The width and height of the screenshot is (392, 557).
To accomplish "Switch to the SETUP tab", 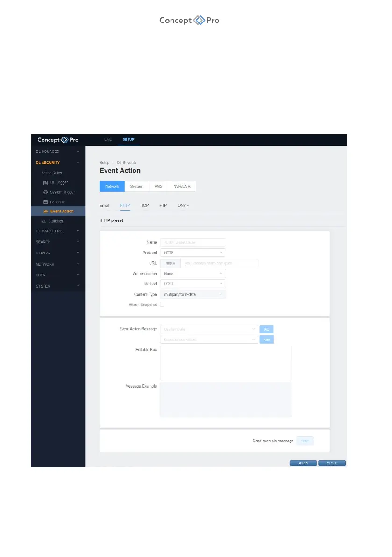I will pos(128,140).
